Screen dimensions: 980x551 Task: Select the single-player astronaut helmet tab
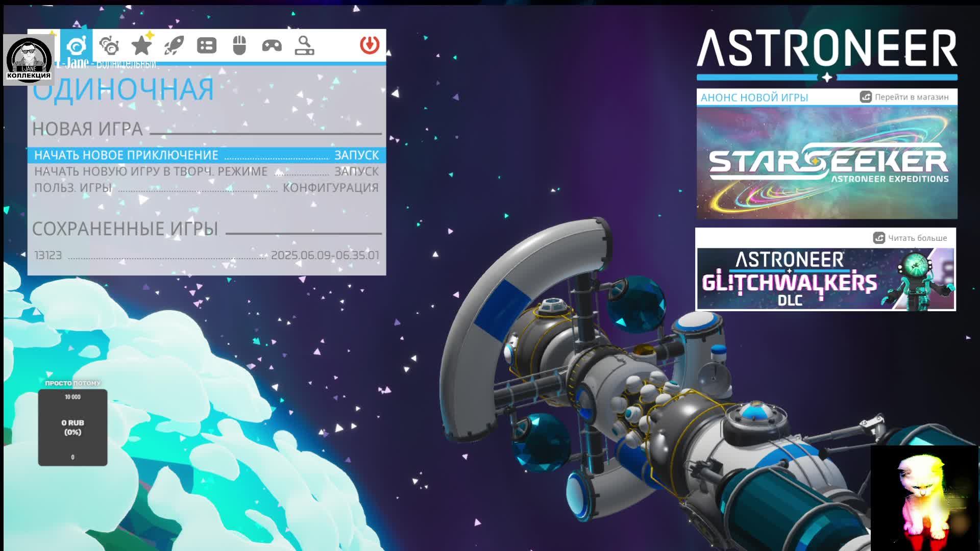click(77, 46)
